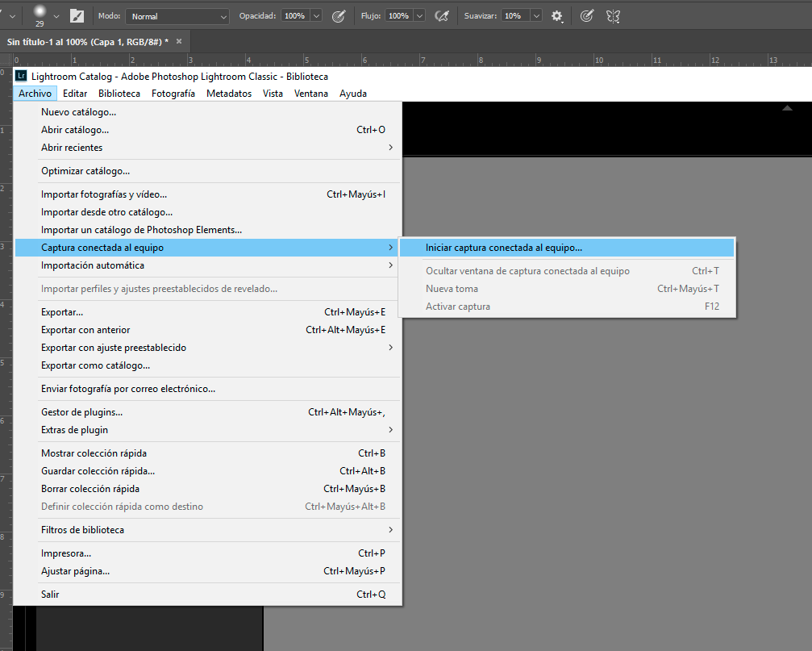
Task: Open the Archivo menu
Action: point(35,94)
